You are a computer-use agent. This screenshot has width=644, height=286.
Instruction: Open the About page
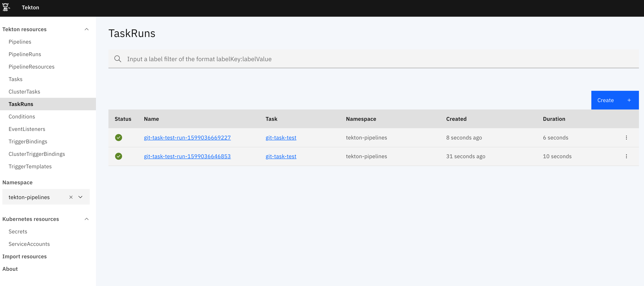(x=10, y=269)
